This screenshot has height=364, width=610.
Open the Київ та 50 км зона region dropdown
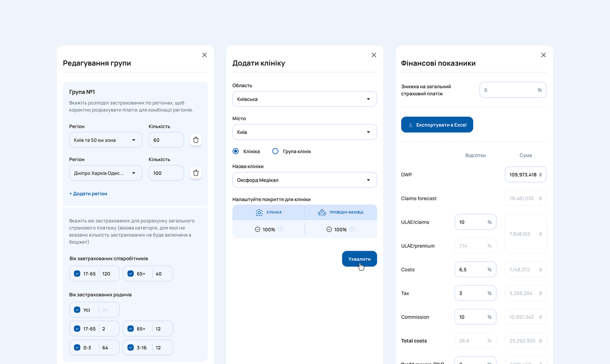click(x=105, y=140)
